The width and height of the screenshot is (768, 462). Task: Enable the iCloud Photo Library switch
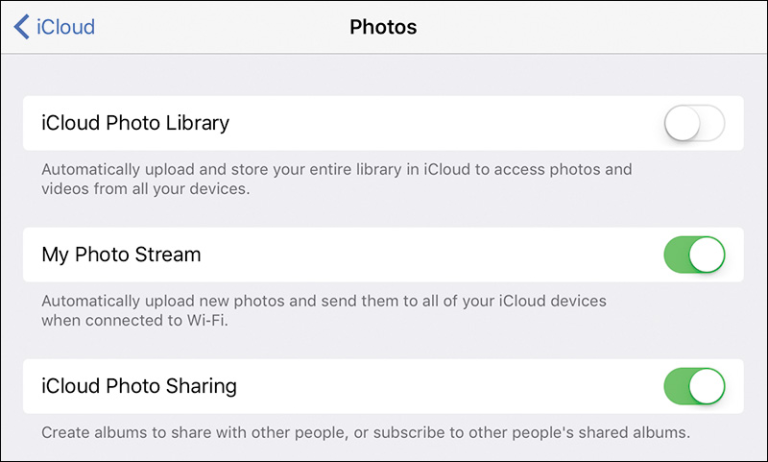(x=694, y=124)
